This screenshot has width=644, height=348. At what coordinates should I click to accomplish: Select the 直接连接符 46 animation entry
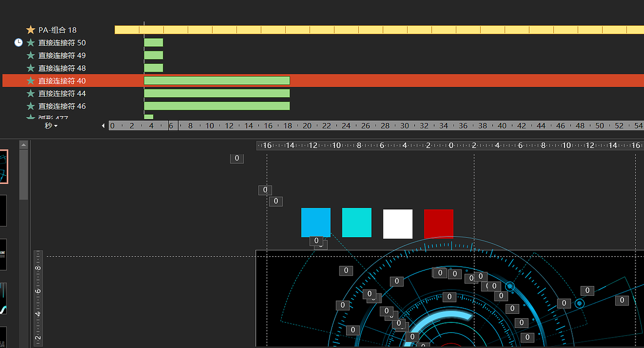62,106
